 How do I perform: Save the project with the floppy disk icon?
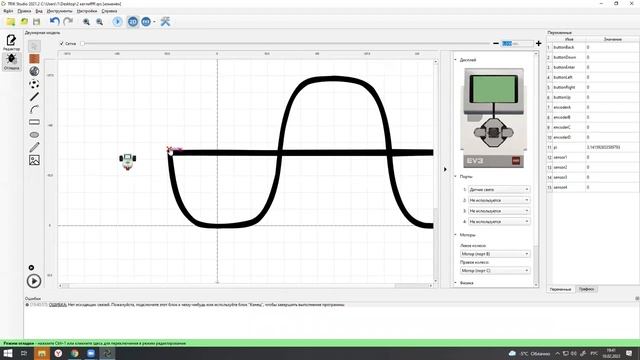pyautogui.click(x=37, y=22)
